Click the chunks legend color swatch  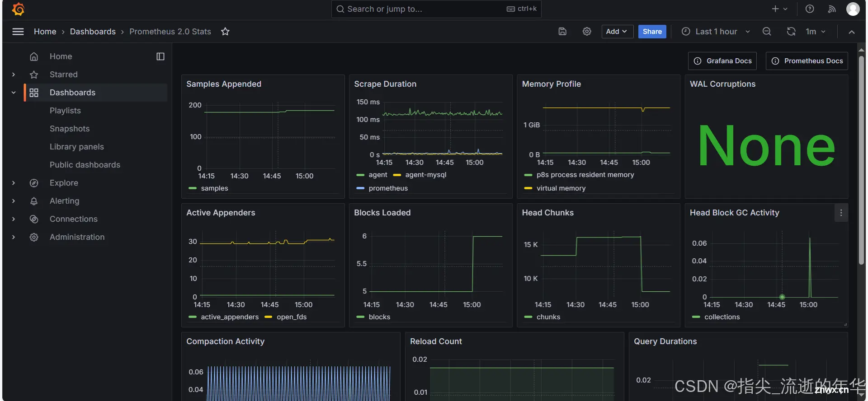(528, 317)
